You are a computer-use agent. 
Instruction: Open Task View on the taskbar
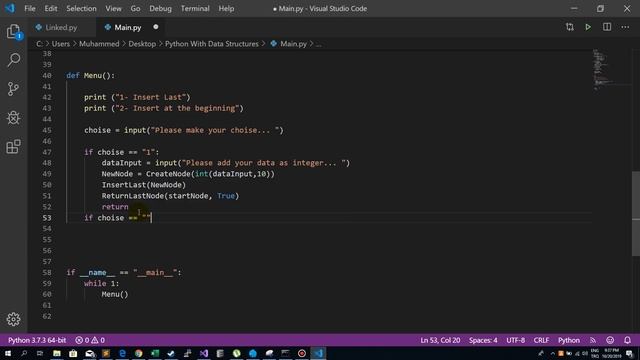[40, 353]
